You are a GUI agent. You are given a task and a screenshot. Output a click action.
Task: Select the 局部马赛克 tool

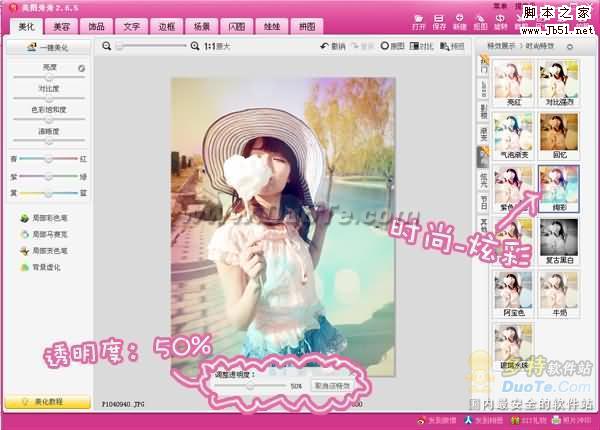pos(44,235)
